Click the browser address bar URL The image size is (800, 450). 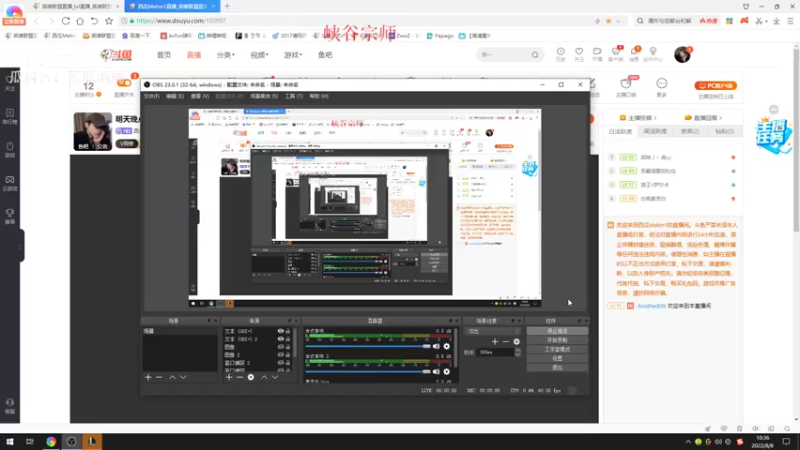181,21
